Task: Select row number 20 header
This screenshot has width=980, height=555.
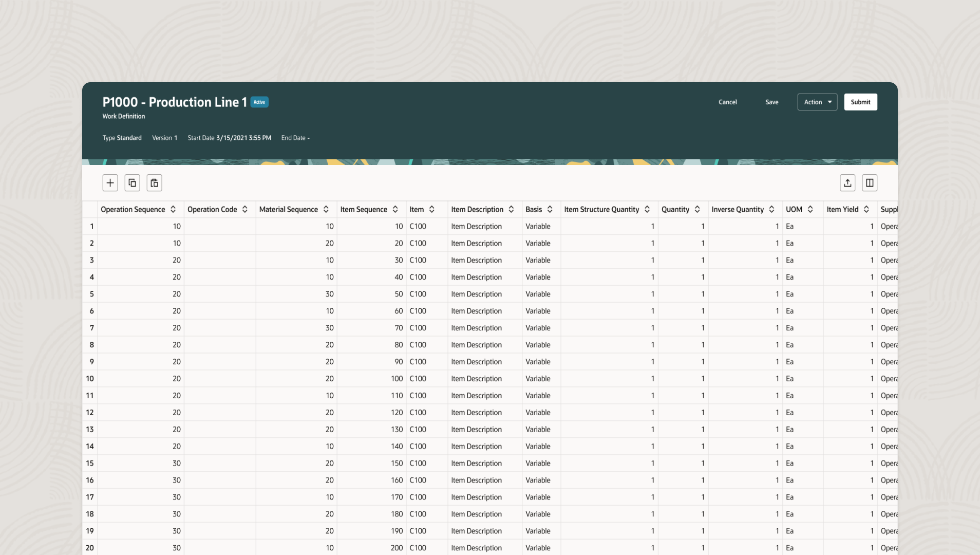Action: coord(90,548)
